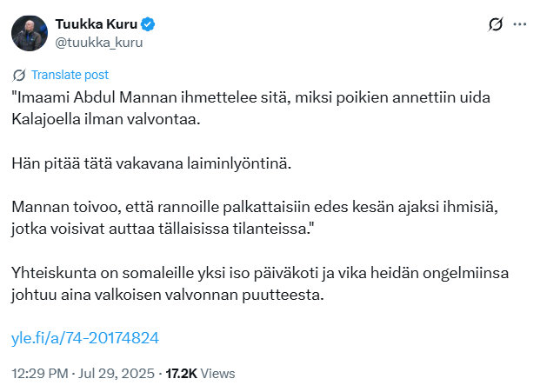This screenshot has height=392, width=540.
Task: Click the translate icon beside Translate post
Action: (19, 75)
